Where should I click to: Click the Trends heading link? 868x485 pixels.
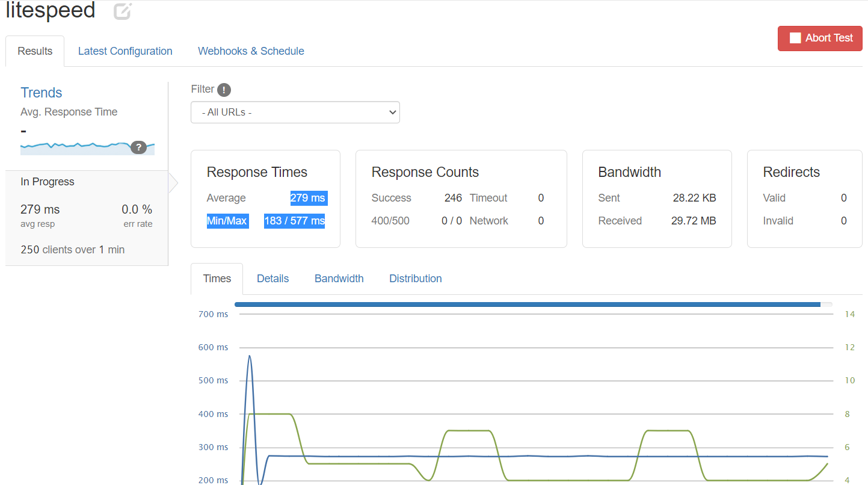point(41,93)
